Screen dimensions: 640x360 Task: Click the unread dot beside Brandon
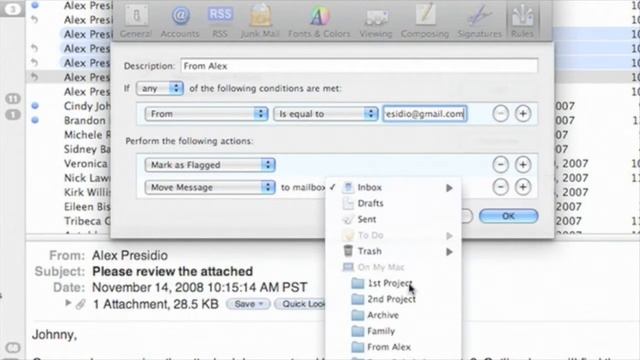pos(35,120)
